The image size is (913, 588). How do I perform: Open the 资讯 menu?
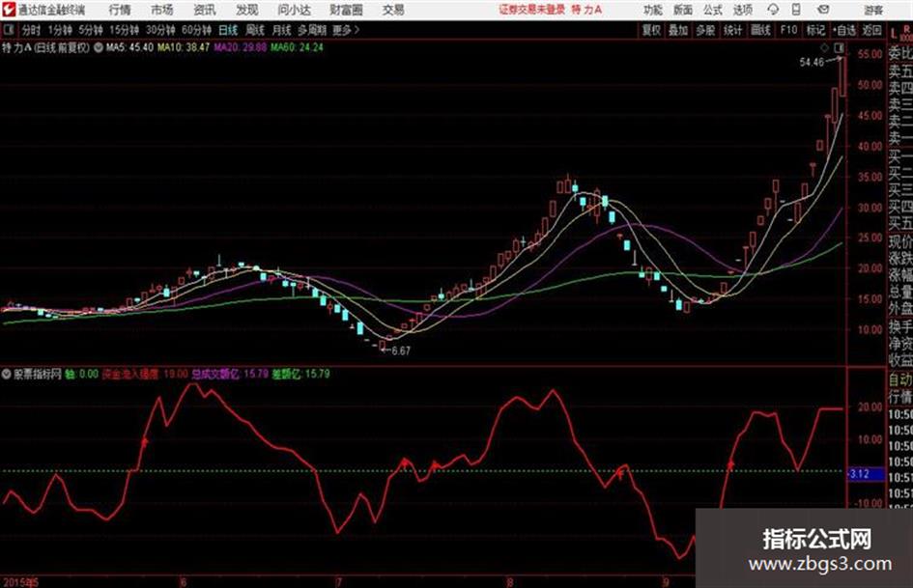point(205,10)
